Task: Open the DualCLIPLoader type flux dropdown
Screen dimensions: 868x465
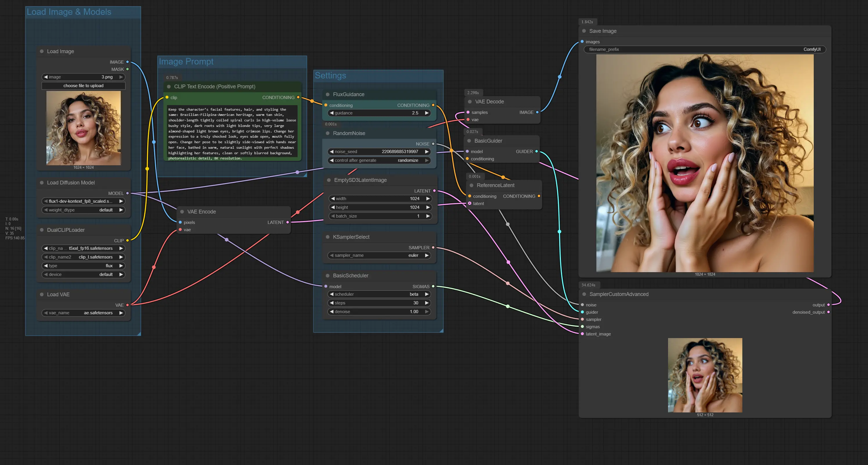Action: [x=83, y=266]
